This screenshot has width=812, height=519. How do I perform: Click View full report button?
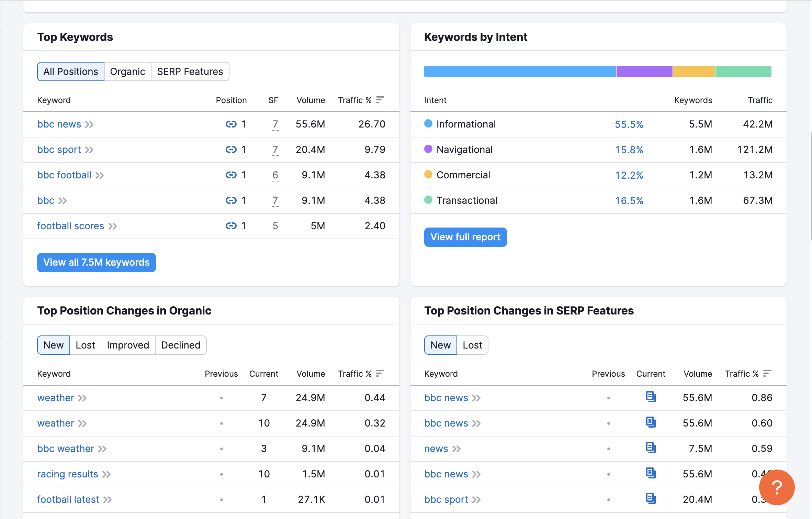coord(465,237)
